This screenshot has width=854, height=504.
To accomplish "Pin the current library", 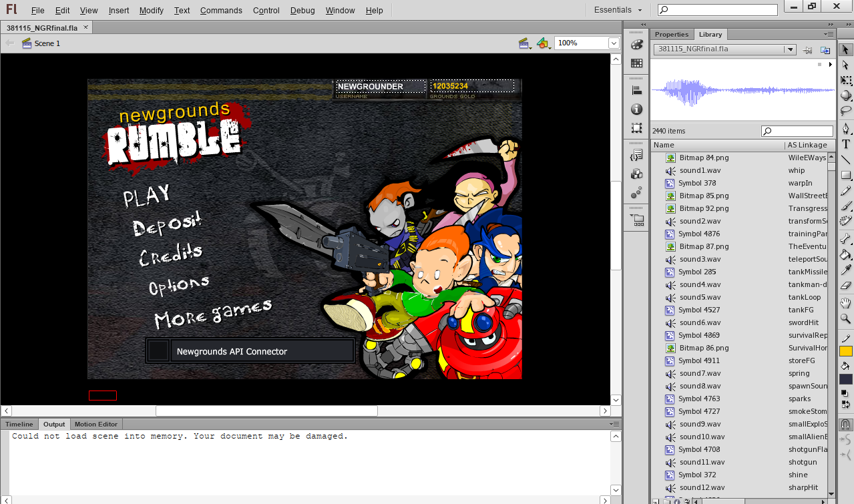I will coord(807,50).
